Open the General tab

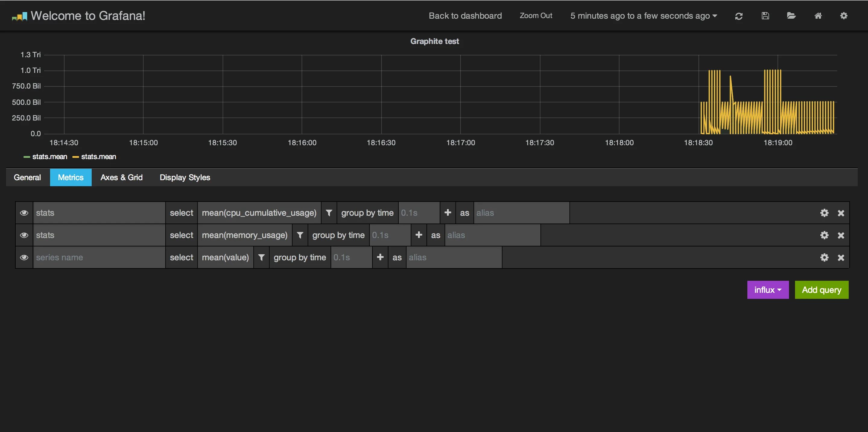27,177
